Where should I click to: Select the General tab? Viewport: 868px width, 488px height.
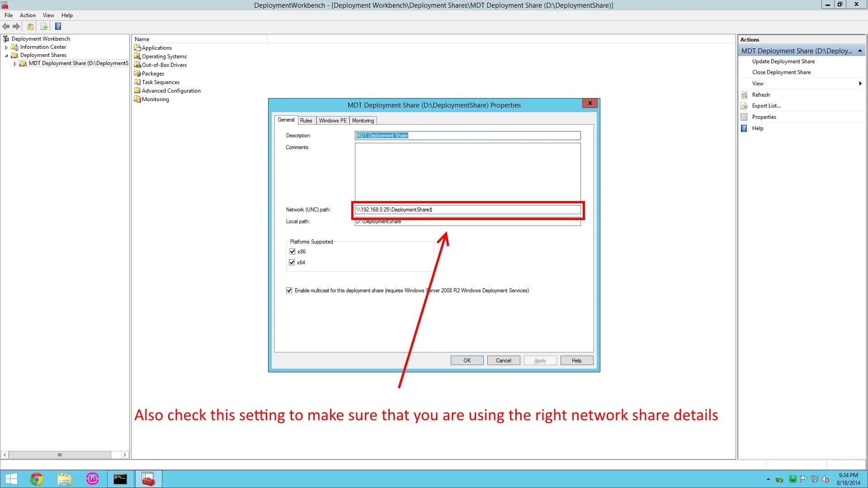[286, 120]
